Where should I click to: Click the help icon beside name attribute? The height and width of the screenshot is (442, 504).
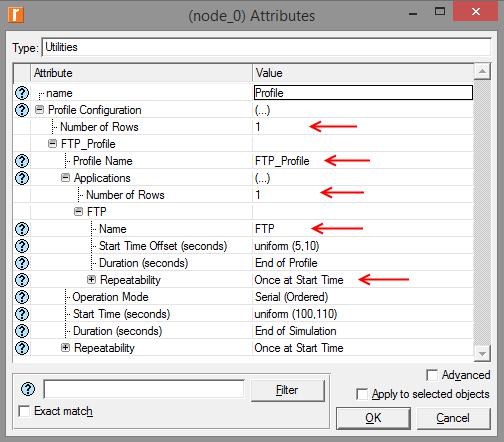coord(22,93)
